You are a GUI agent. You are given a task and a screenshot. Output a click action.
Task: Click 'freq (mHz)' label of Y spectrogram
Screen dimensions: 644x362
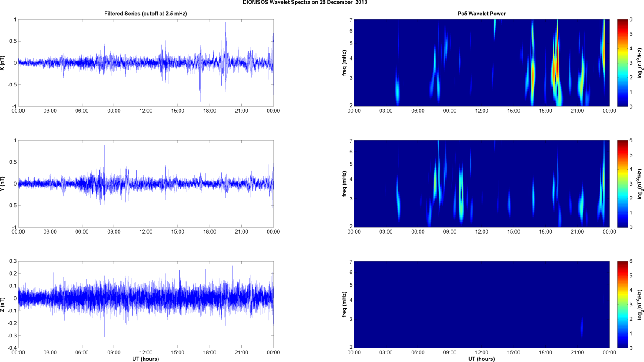[x=345, y=184]
